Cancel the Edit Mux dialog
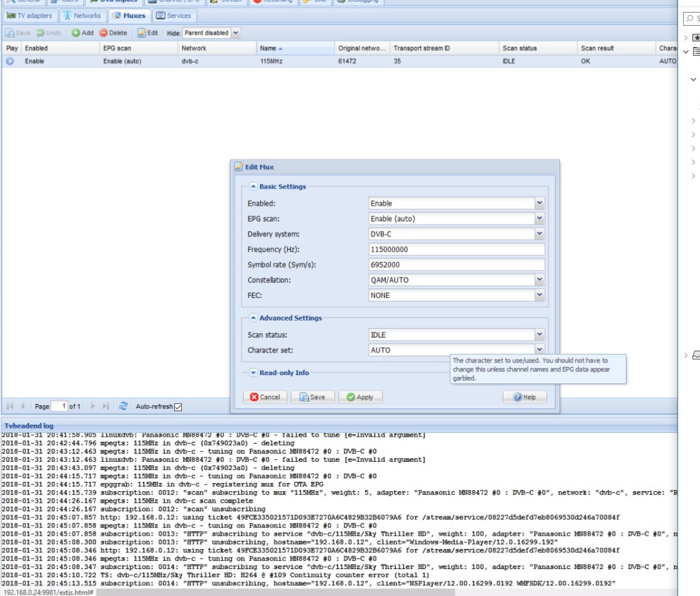The image size is (700, 596). pyautogui.click(x=265, y=397)
